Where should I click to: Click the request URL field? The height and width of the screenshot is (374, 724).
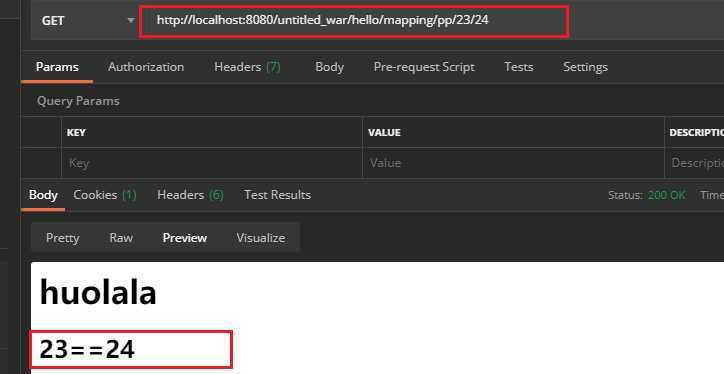354,21
